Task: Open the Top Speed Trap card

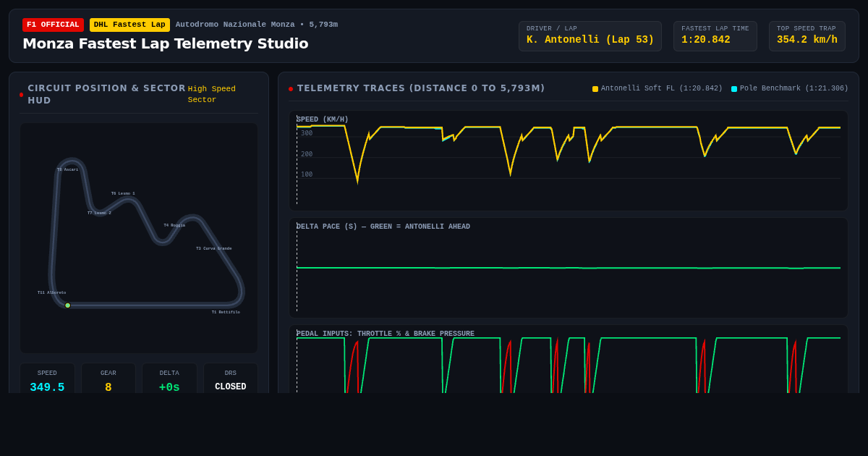Action: (807, 36)
